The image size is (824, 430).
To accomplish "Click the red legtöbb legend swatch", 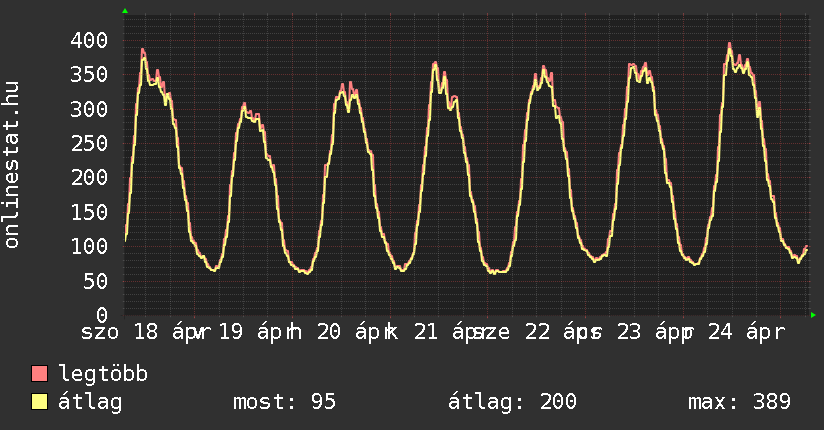I will (40, 375).
